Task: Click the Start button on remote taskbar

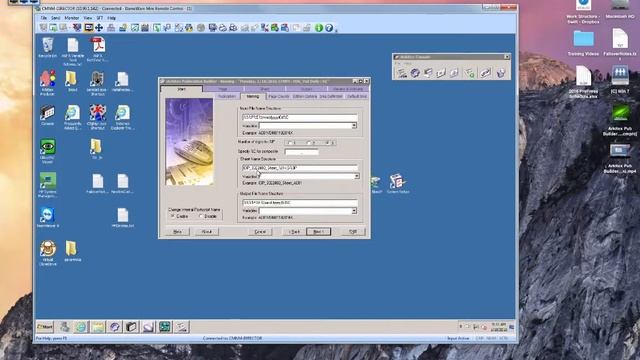Action: pyautogui.click(x=45, y=327)
